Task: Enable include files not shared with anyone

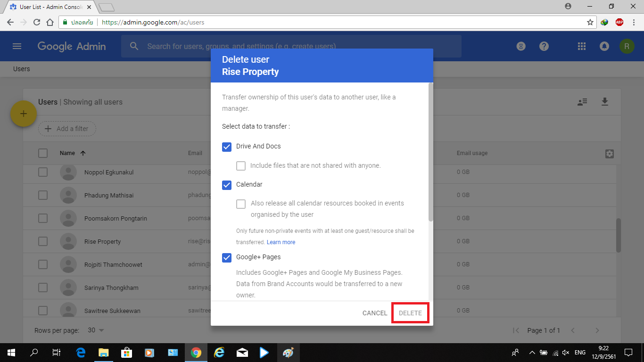Action: pyautogui.click(x=241, y=166)
